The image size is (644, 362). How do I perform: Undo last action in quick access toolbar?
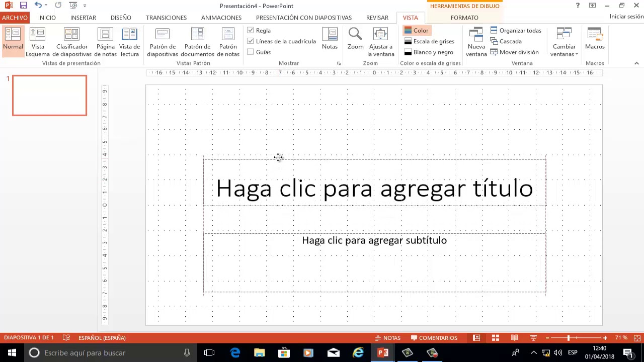38,6
